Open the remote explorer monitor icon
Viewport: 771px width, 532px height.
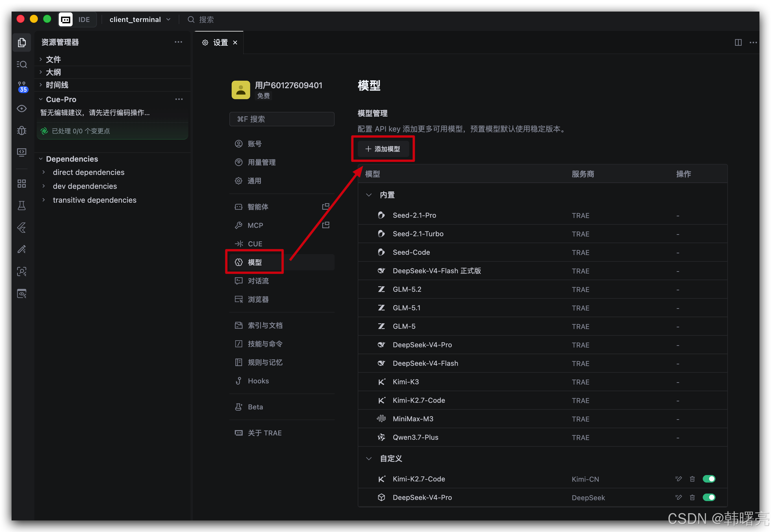22,152
